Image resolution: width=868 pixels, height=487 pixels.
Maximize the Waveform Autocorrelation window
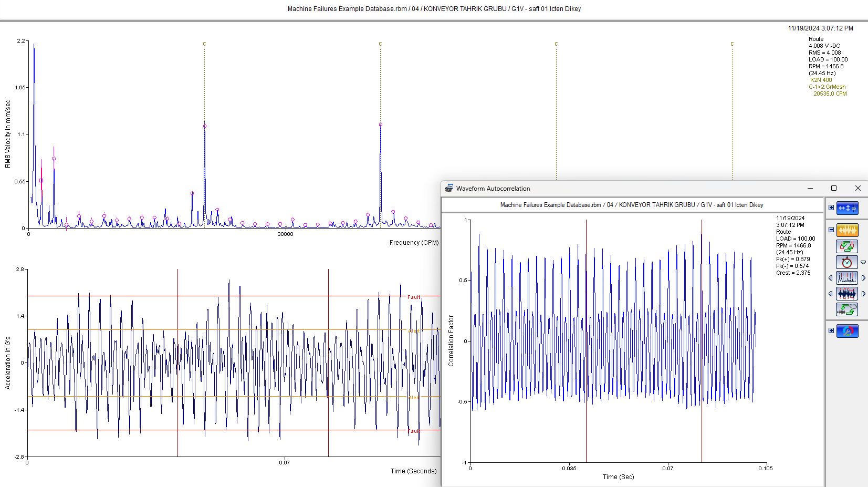[834, 188]
